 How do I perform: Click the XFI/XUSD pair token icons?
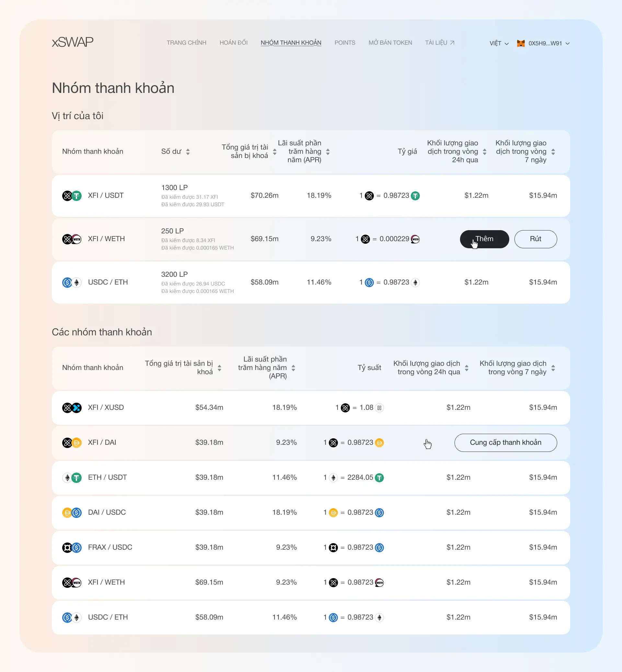pyautogui.click(x=72, y=408)
